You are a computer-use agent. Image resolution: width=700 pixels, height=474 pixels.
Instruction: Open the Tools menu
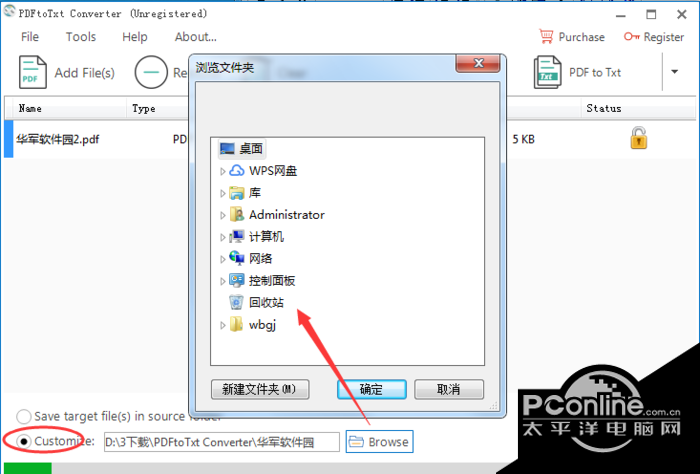tap(81, 37)
